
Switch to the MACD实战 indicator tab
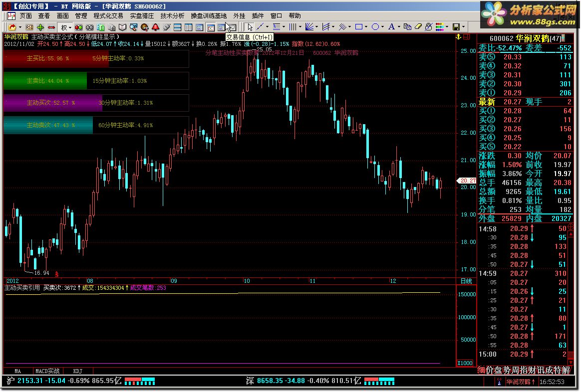[x=47, y=371]
